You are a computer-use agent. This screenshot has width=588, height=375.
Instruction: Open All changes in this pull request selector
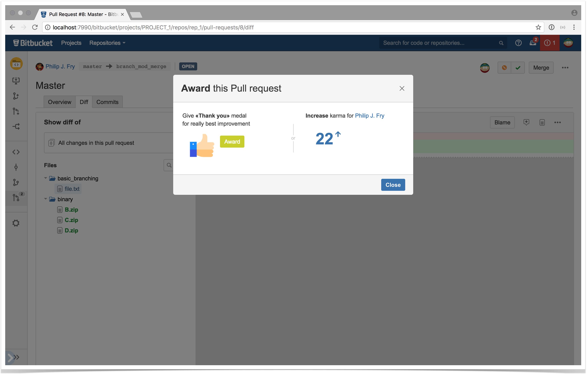coord(109,143)
